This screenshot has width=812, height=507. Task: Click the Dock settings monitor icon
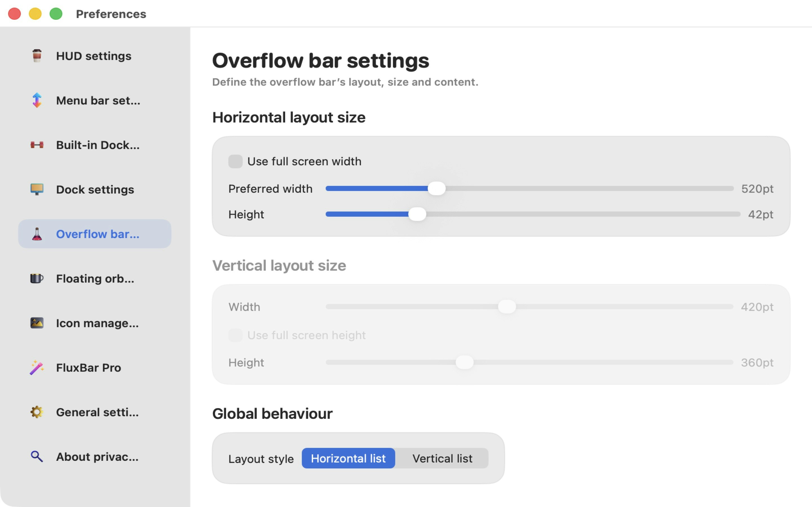click(37, 190)
